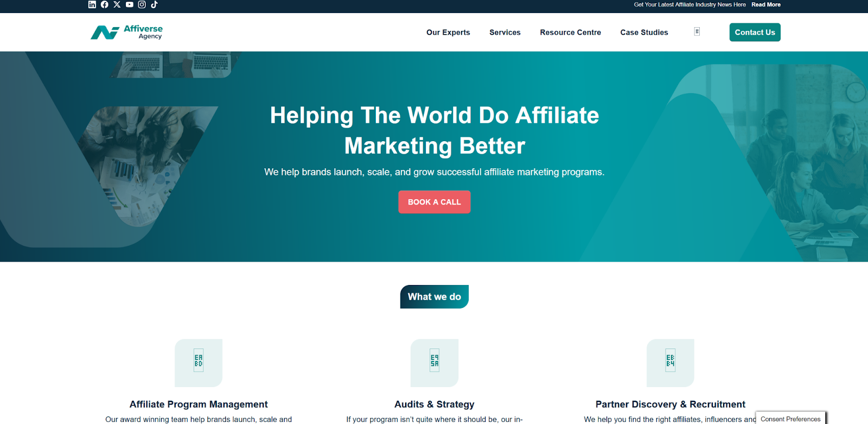This screenshot has width=868, height=424.
Task: Go to the Affiverse Agency logo home
Action: tap(126, 32)
